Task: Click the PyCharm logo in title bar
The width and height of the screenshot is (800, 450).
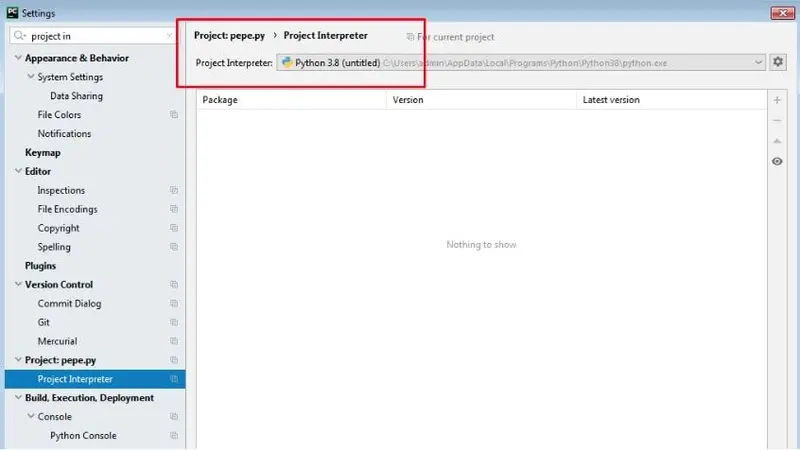Action: [x=12, y=13]
